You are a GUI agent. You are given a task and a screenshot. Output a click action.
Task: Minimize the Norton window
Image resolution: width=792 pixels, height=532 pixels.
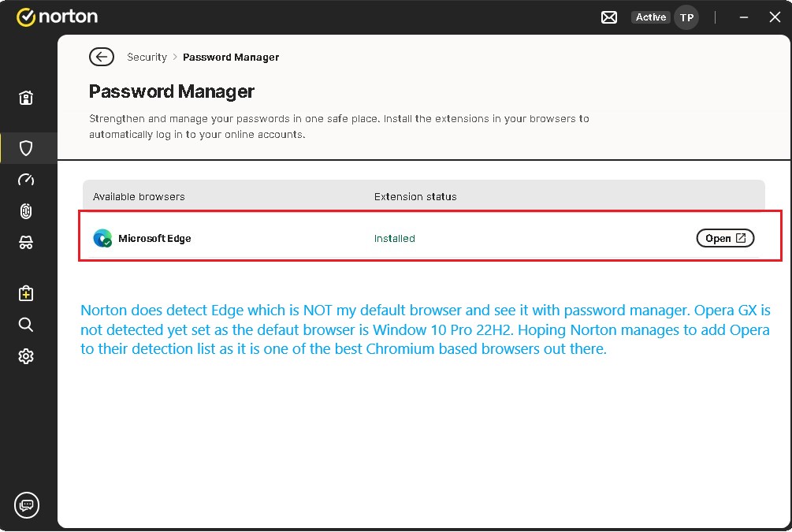(743, 17)
